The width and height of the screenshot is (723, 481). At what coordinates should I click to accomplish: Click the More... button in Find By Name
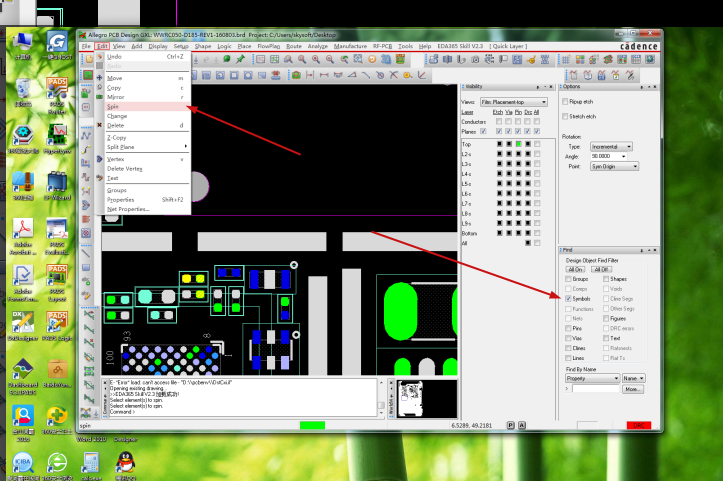(633, 389)
